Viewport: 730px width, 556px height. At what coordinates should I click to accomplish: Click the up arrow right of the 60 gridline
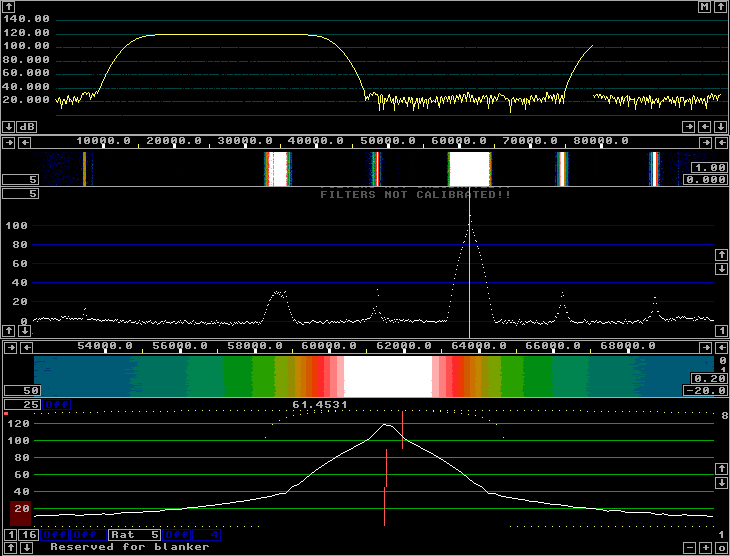pos(721,254)
